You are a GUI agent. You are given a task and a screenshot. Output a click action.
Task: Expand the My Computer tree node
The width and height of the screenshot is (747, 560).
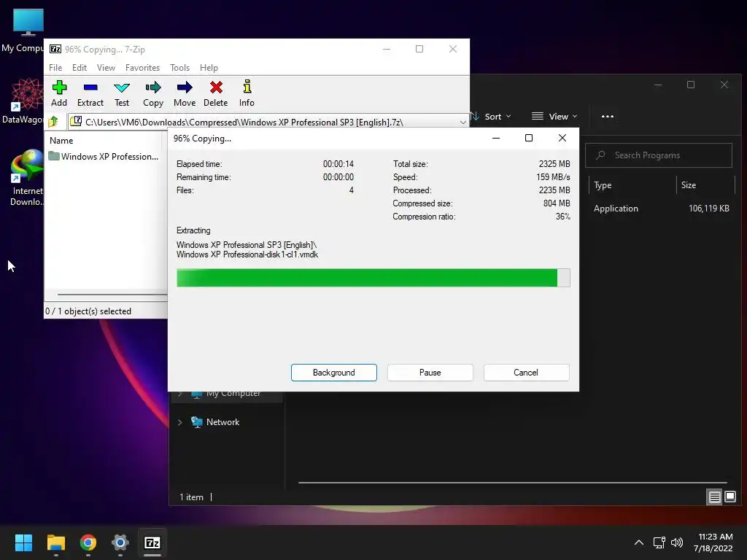point(179,394)
